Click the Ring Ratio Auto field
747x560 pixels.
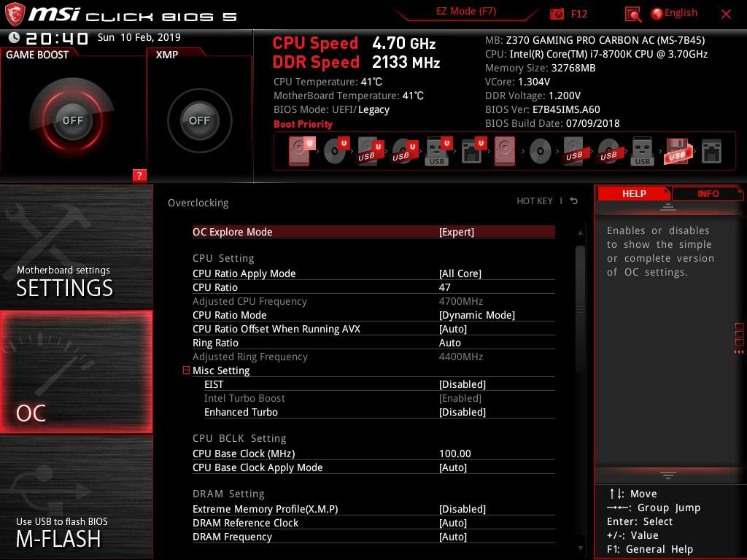[449, 343]
